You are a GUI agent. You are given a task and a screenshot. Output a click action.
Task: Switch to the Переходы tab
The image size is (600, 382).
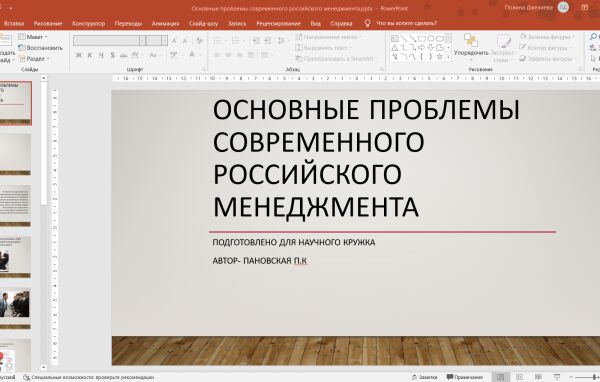point(128,23)
